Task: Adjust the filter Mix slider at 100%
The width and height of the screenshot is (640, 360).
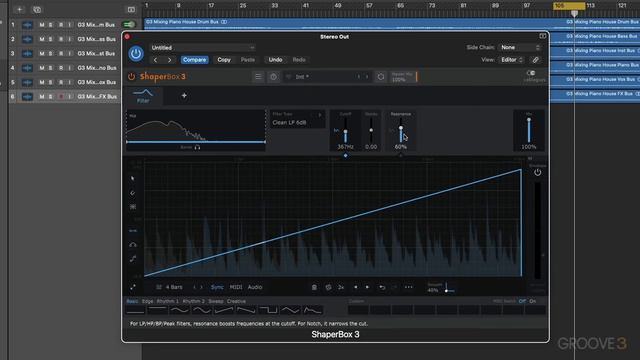Action: (x=529, y=130)
